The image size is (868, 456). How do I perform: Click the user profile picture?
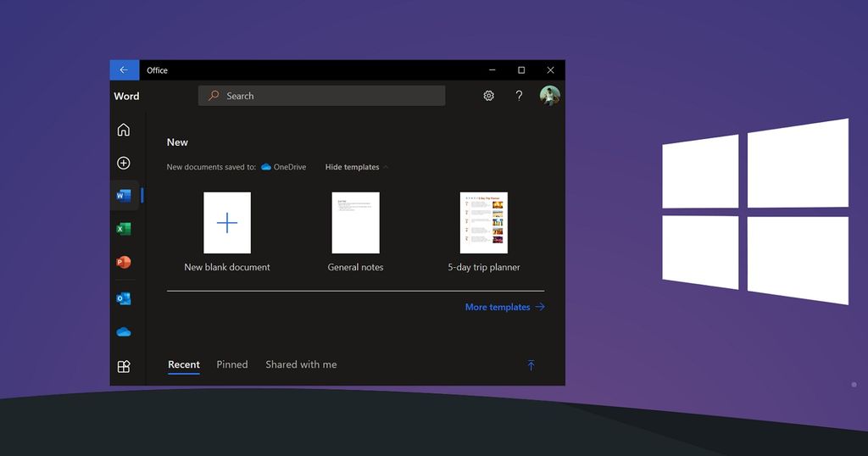550,96
